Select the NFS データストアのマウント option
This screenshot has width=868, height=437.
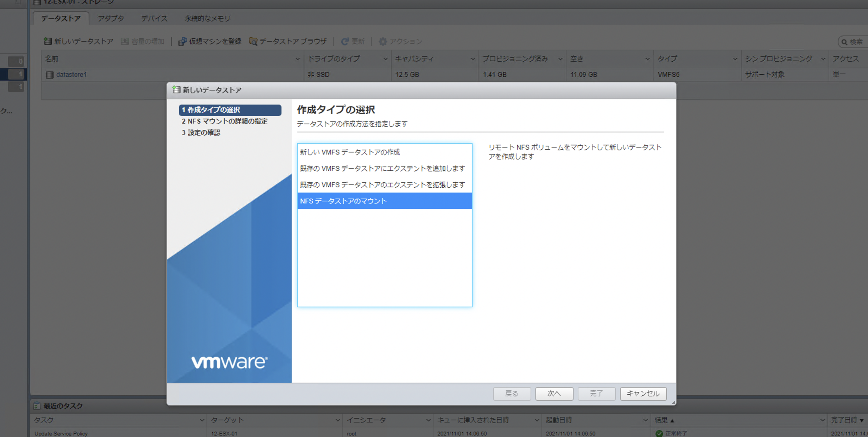click(x=343, y=201)
